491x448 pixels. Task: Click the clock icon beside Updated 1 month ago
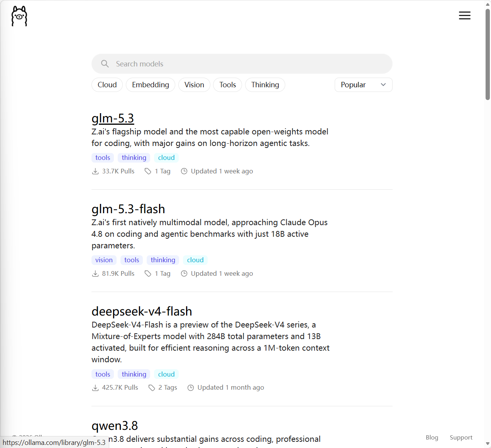pos(191,388)
